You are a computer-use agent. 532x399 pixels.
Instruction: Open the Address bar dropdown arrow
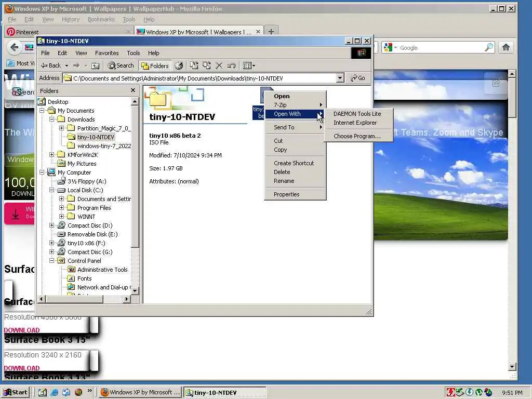340,78
